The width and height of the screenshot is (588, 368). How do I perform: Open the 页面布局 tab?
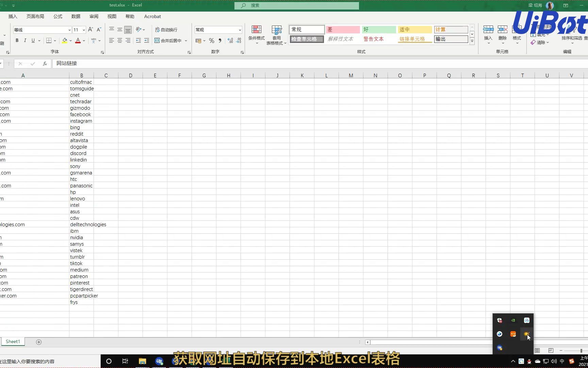tap(35, 16)
